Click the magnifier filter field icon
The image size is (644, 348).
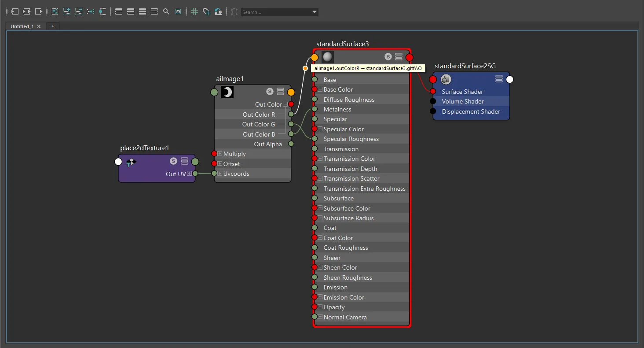166,12
